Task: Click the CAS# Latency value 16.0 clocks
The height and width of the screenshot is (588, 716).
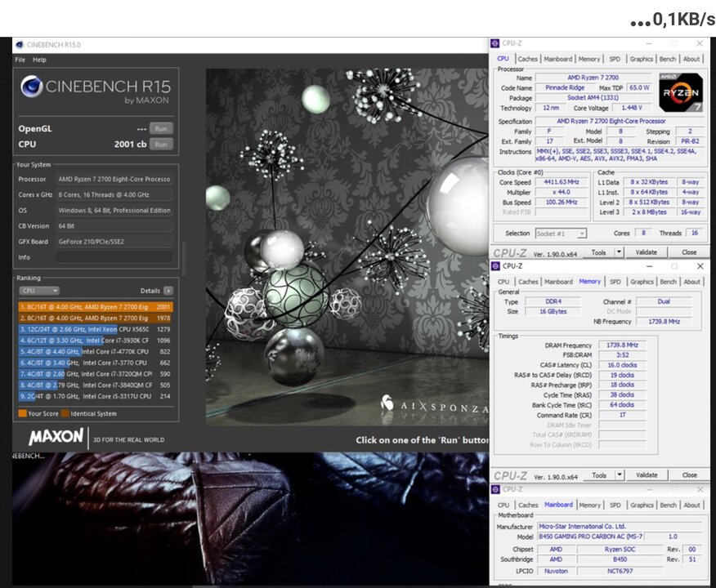Action: [622, 365]
